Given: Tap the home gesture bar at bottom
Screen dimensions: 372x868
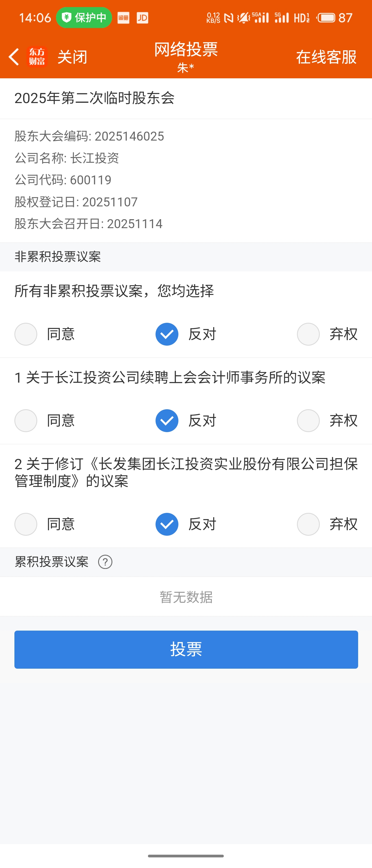Looking at the screenshot, I should (186, 855).
